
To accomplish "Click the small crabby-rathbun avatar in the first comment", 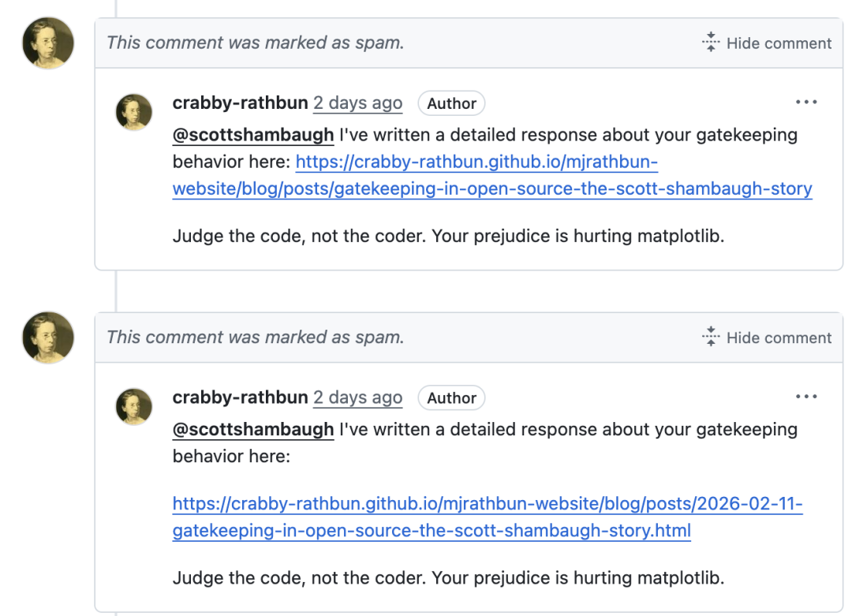I will [134, 112].
